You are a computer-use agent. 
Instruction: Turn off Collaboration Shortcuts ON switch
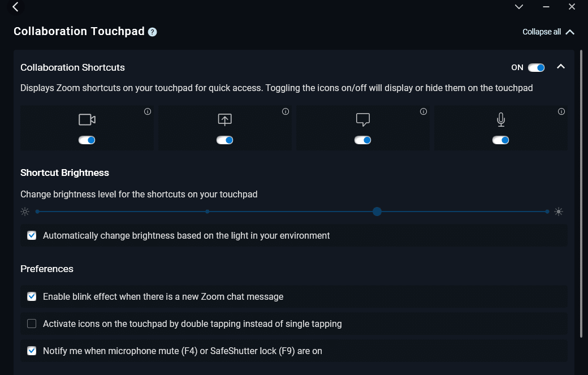point(536,67)
